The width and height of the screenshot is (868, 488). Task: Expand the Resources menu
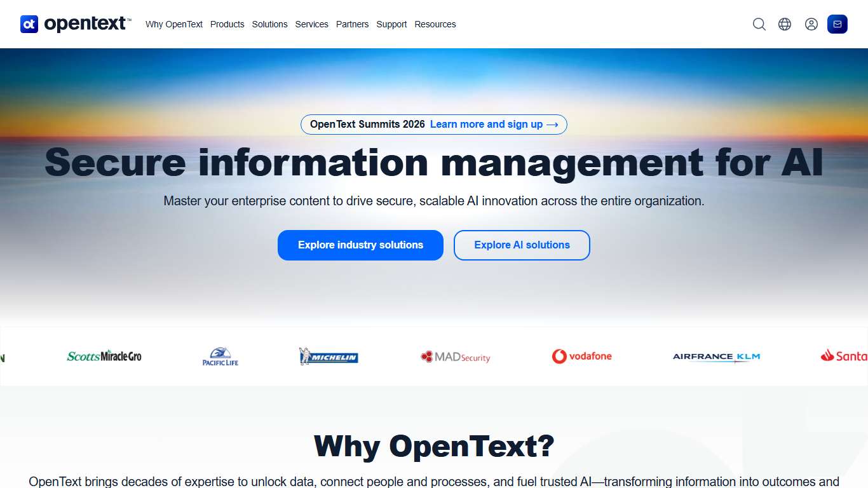click(435, 24)
